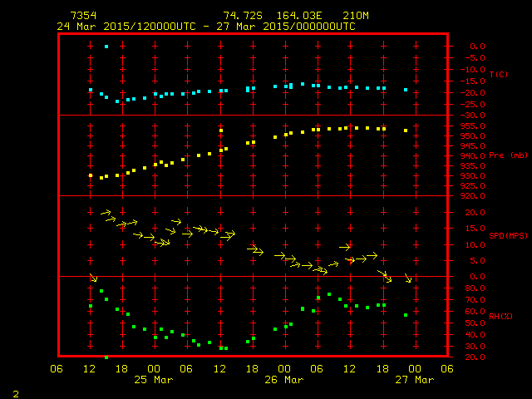Screen dimensions: 532x399
Task: Click the 930.0 pressure tick value
Action: point(473,176)
